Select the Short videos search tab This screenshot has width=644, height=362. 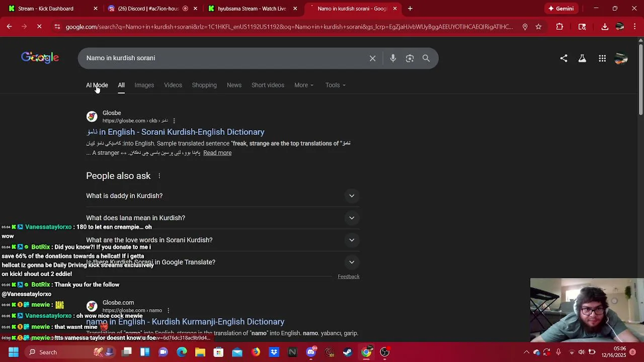268,85
